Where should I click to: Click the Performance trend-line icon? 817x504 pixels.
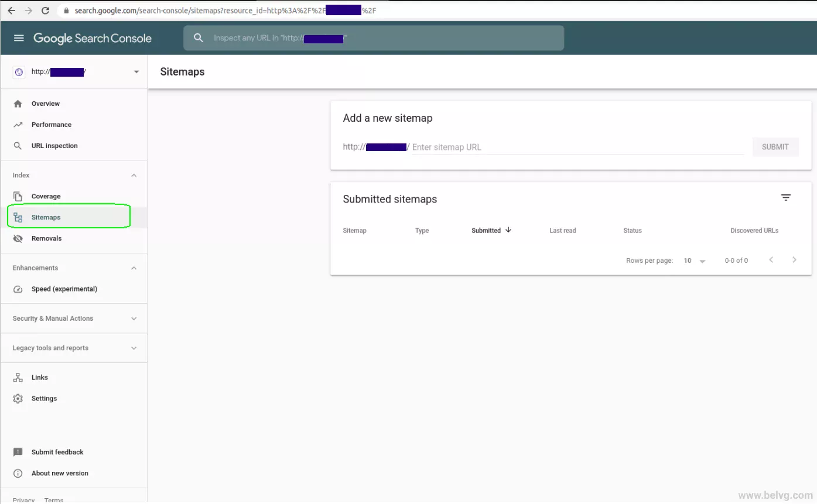pyautogui.click(x=18, y=125)
